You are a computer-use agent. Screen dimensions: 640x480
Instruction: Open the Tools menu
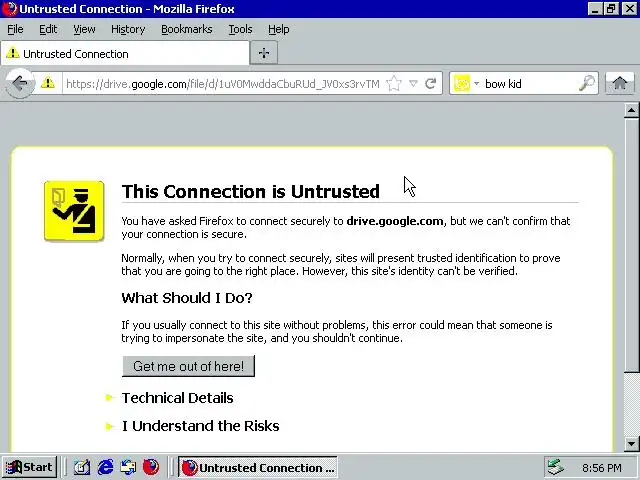tap(240, 29)
